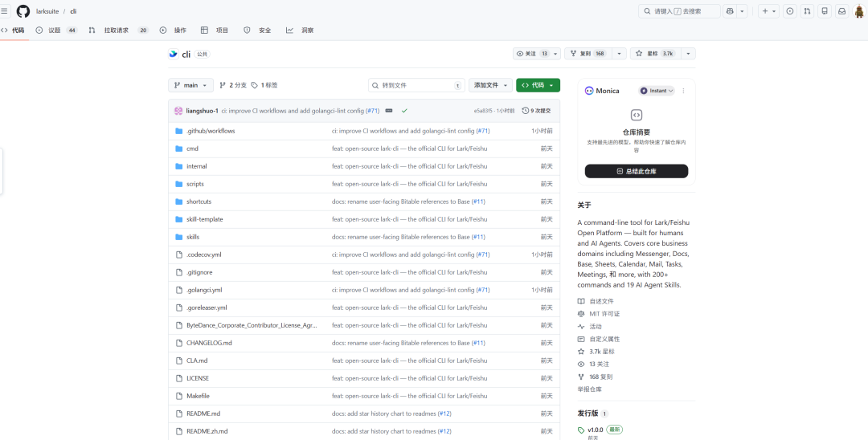Open the skills folder

coord(193,237)
